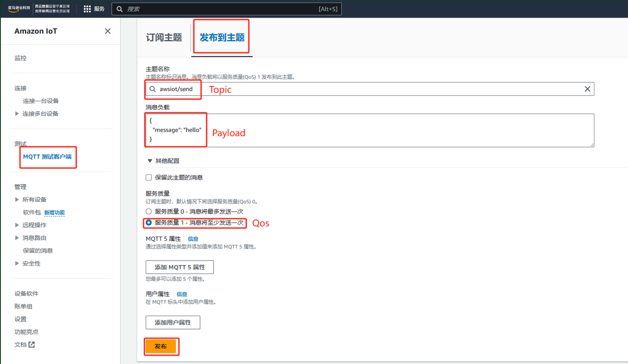Click the 服务质量 label

(x=158, y=193)
